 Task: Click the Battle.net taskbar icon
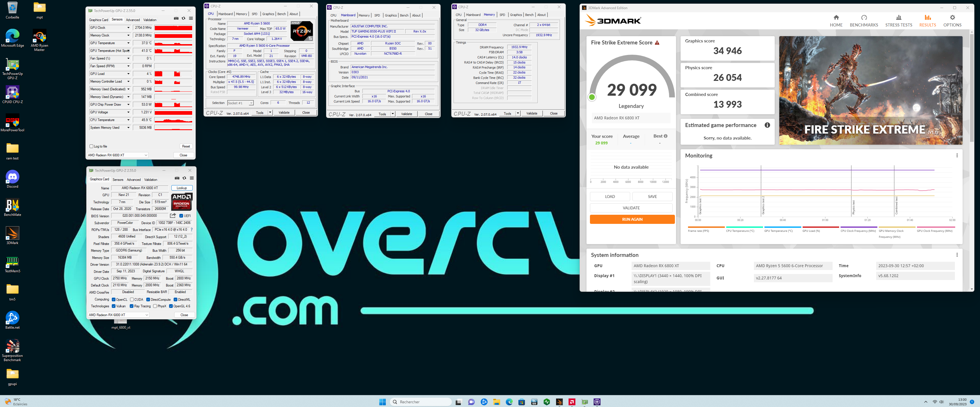(x=484, y=402)
